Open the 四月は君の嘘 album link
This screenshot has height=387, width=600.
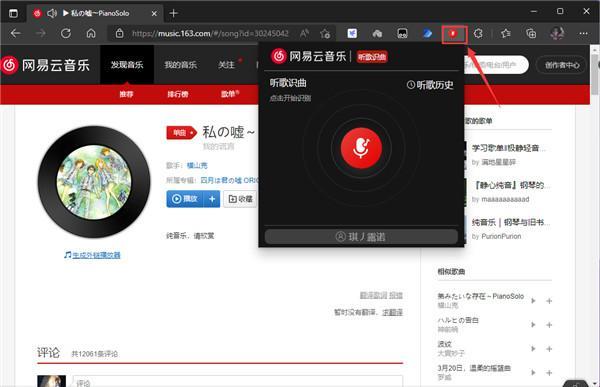230,180
